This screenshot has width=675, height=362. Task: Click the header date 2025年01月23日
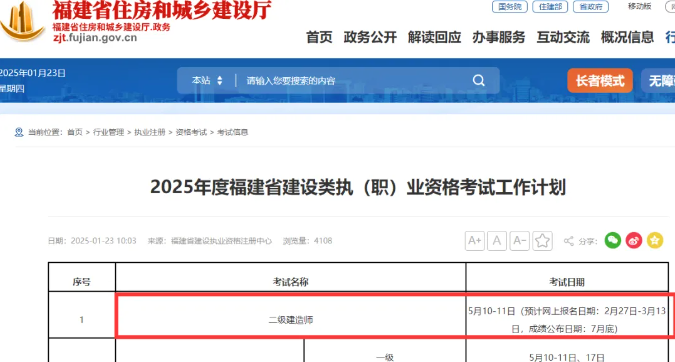(x=33, y=73)
